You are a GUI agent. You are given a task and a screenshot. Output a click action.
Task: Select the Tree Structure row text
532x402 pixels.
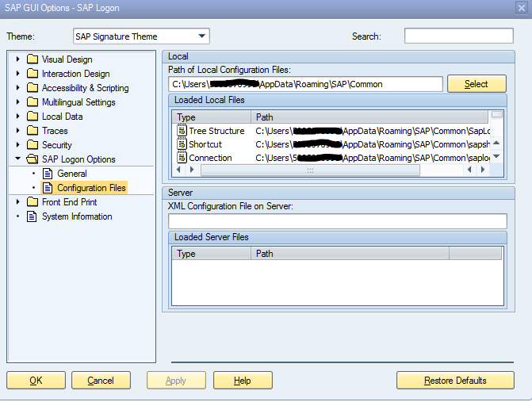tap(216, 131)
